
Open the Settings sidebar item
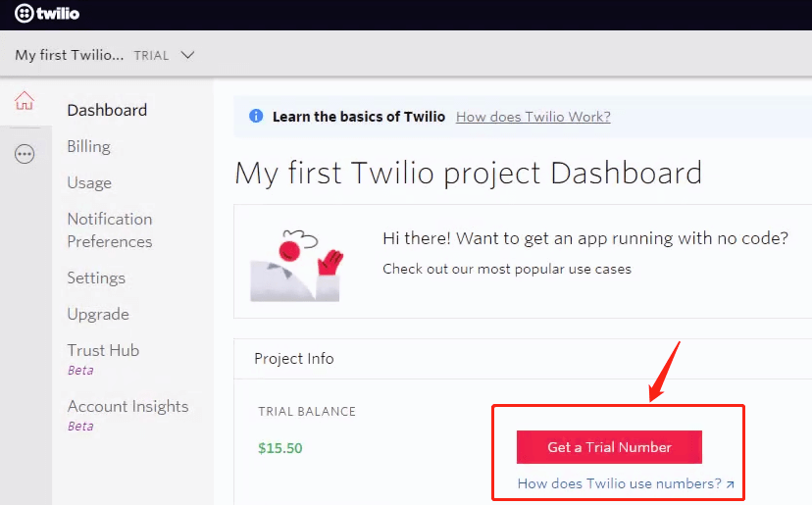click(96, 278)
